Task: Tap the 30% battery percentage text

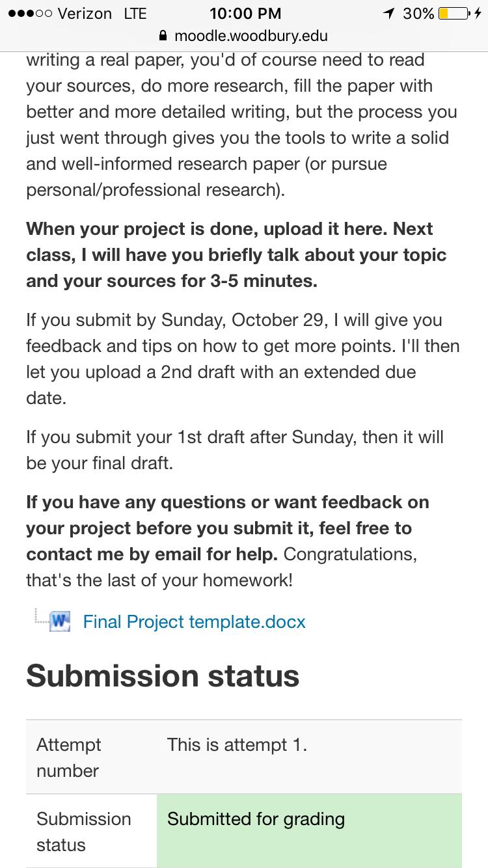Action: tap(418, 13)
